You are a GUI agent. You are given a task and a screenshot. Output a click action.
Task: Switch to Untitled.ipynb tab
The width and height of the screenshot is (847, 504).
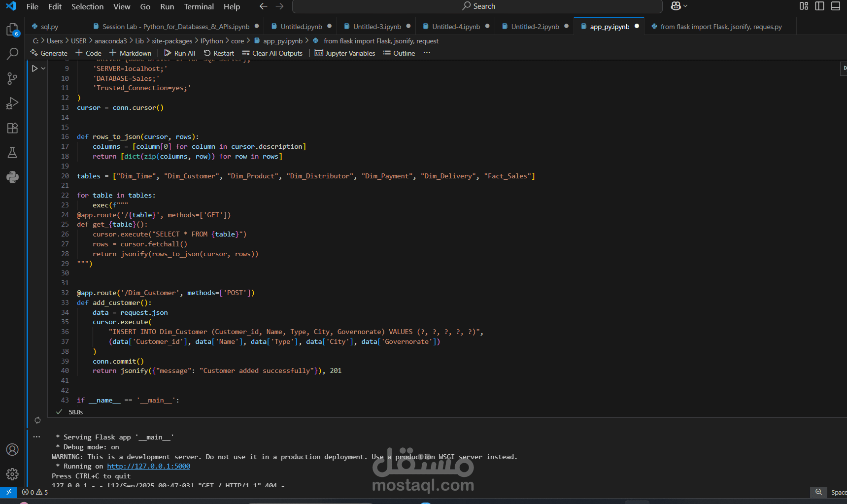click(301, 27)
